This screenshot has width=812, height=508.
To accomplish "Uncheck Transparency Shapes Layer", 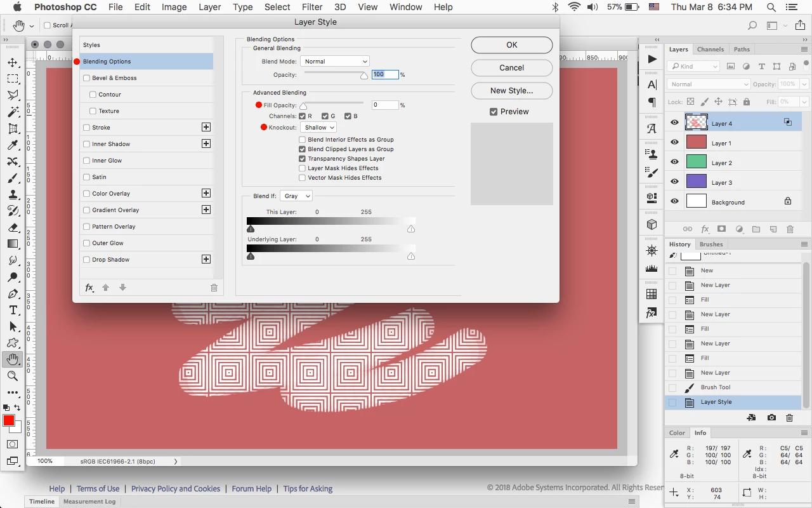I will (x=303, y=159).
